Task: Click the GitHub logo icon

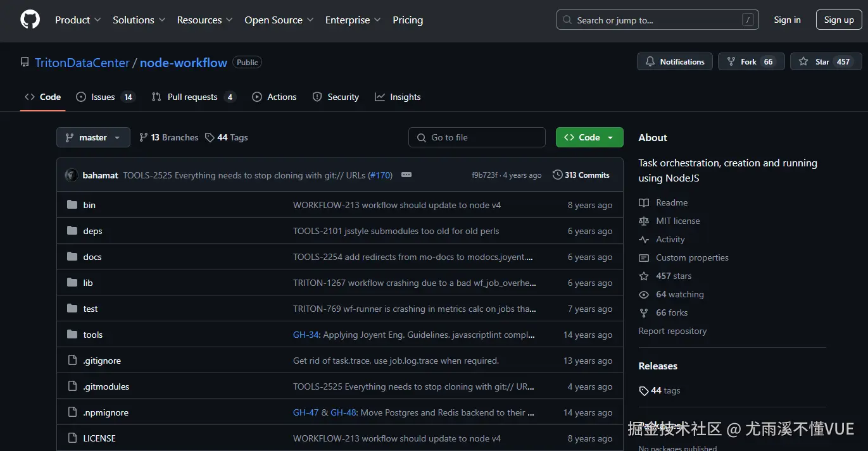Action: click(x=30, y=20)
